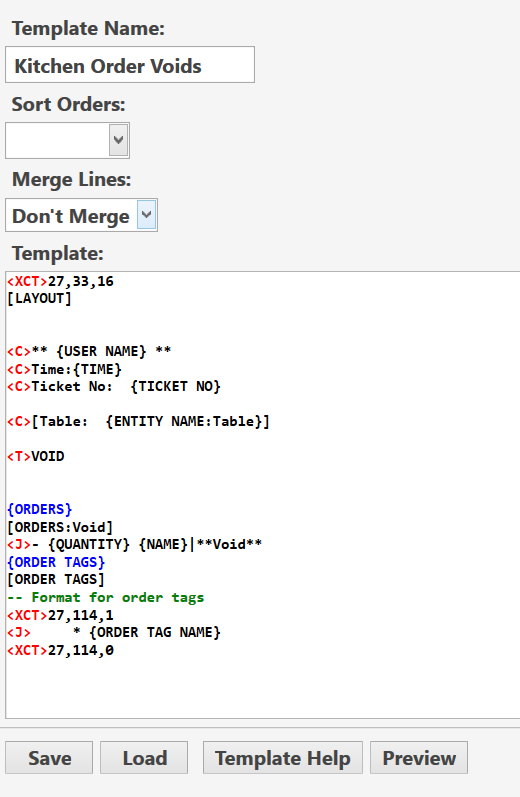Click the {USER NAME} template line

click(89, 351)
